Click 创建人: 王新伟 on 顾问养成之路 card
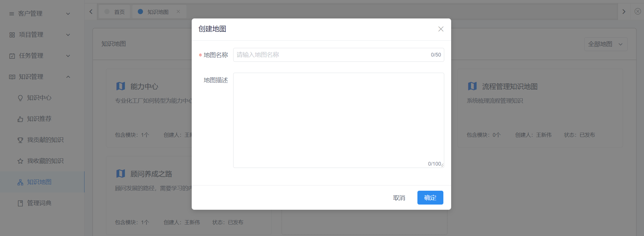Viewport: 644px width, 236px height. point(182,222)
